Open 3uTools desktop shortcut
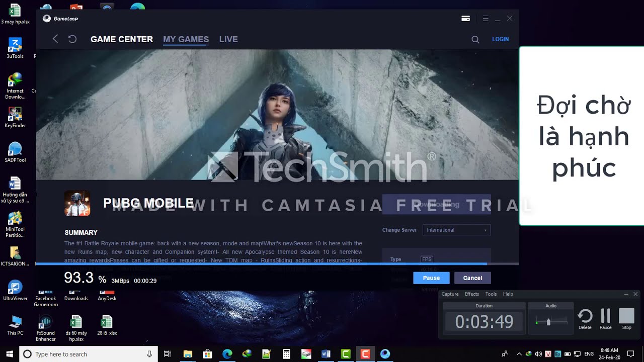The height and width of the screenshot is (362, 644). coord(15,48)
